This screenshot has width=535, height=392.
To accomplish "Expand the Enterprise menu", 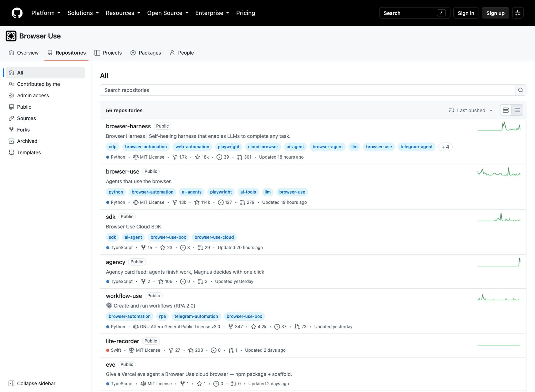I will click(212, 13).
